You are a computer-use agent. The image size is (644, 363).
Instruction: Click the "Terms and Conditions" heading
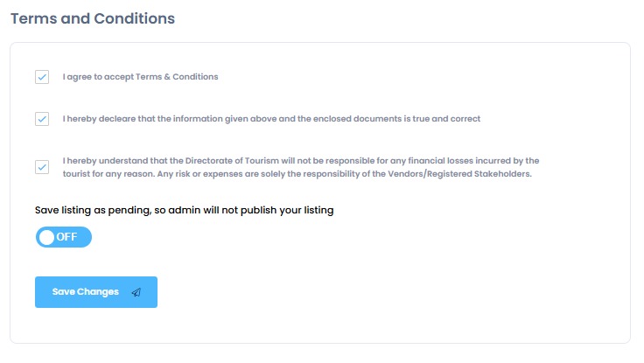pos(93,17)
